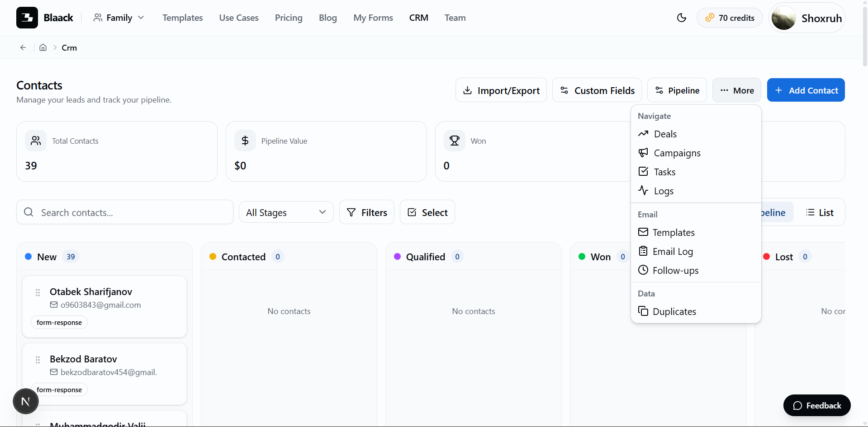The width and height of the screenshot is (868, 427).
Task: Click the Add Contact button
Action: (806, 90)
